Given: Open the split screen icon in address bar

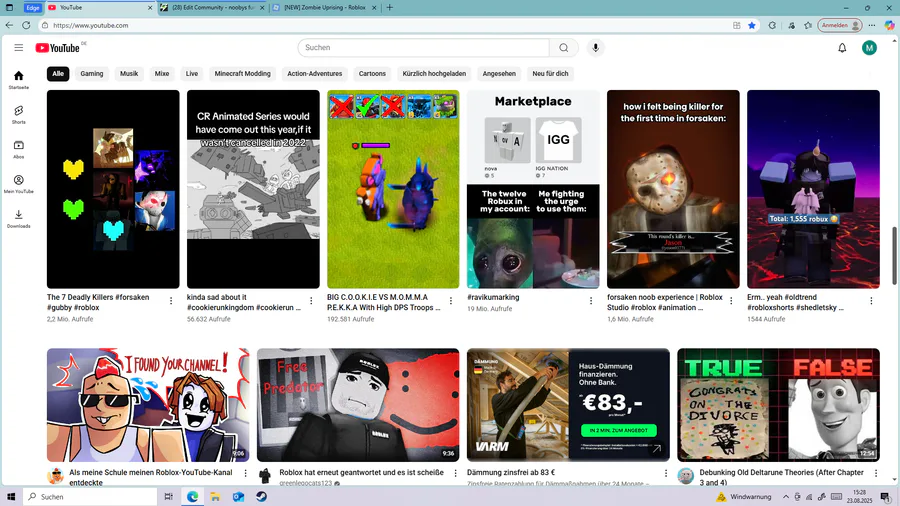Looking at the screenshot, I should [736, 25].
